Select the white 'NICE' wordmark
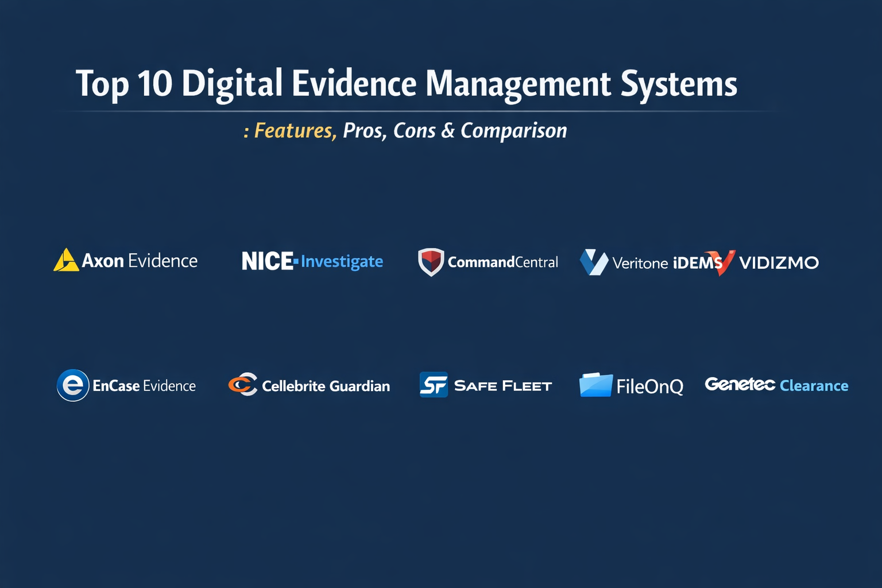Image resolution: width=882 pixels, height=588 pixels. [268, 261]
